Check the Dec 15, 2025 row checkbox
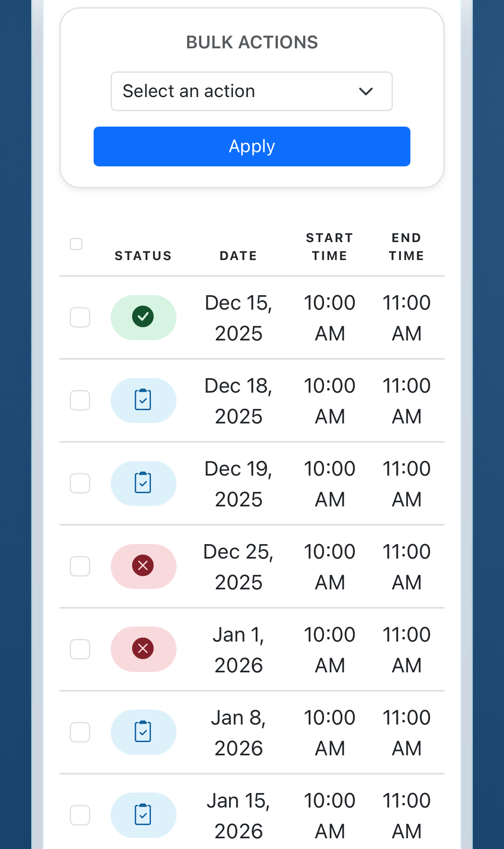The height and width of the screenshot is (849, 504). pyautogui.click(x=80, y=317)
